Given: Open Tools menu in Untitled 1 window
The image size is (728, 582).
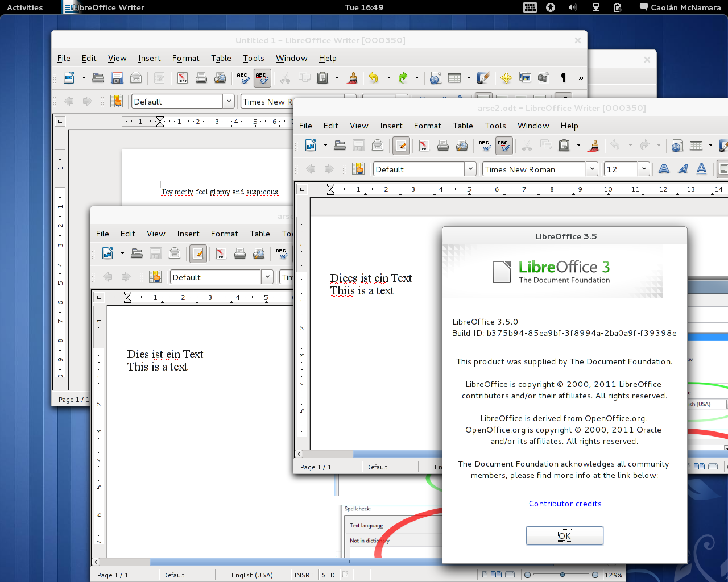Looking at the screenshot, I should click(x=253, y=58).
